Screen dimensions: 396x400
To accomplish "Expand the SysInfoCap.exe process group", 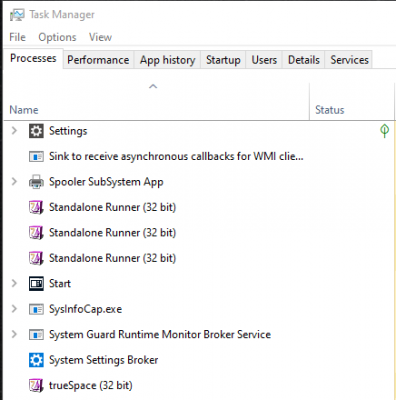I will [x=14, y=309].
